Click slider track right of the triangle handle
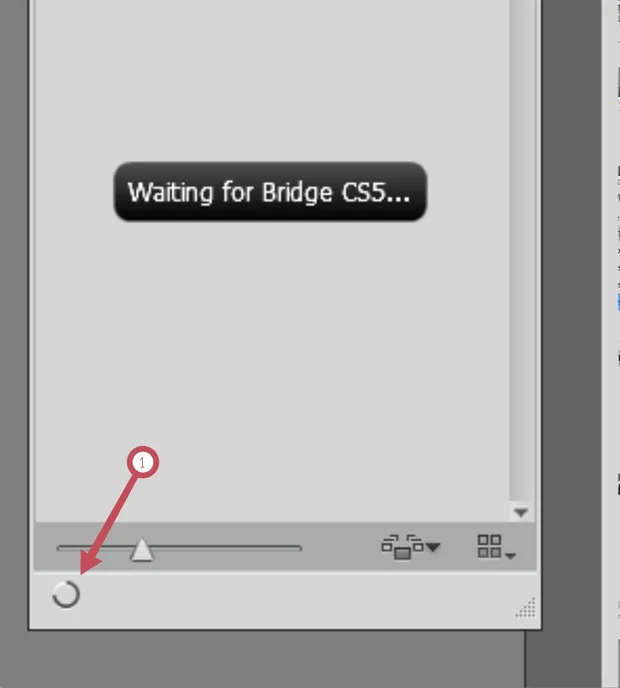Viewport: 620px width, 688px height. [227, 548]
